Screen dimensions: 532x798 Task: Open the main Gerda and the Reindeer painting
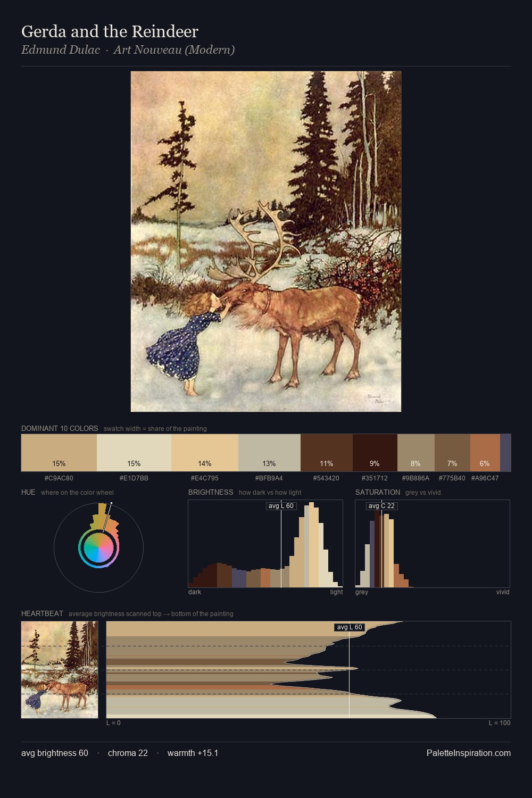pyautogui.click(x=266, y=242)
